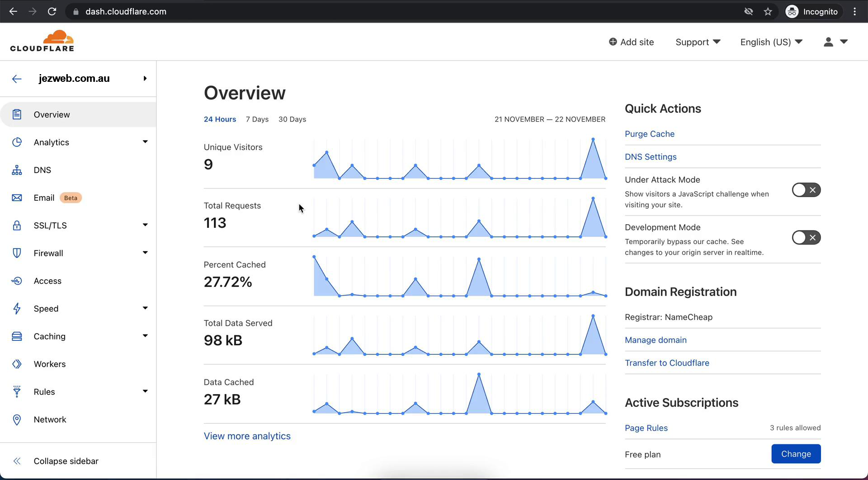Click Add site text link
Screen dimensions: 868x480
[x=637, y=42]
